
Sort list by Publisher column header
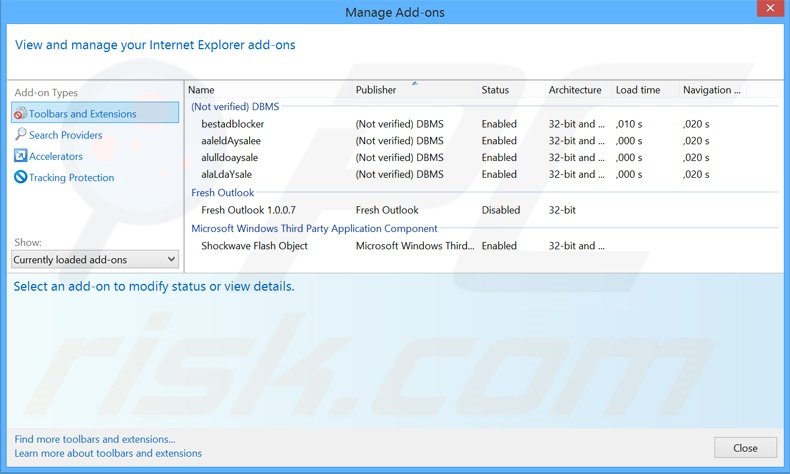[376, 90]
